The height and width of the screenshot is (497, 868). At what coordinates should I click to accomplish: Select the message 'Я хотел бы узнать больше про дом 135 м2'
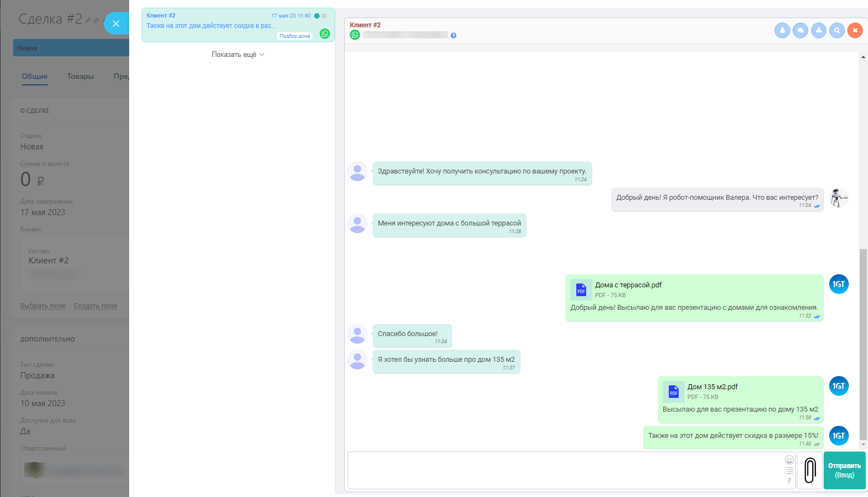pyautogui.click(x=446, y=362)
